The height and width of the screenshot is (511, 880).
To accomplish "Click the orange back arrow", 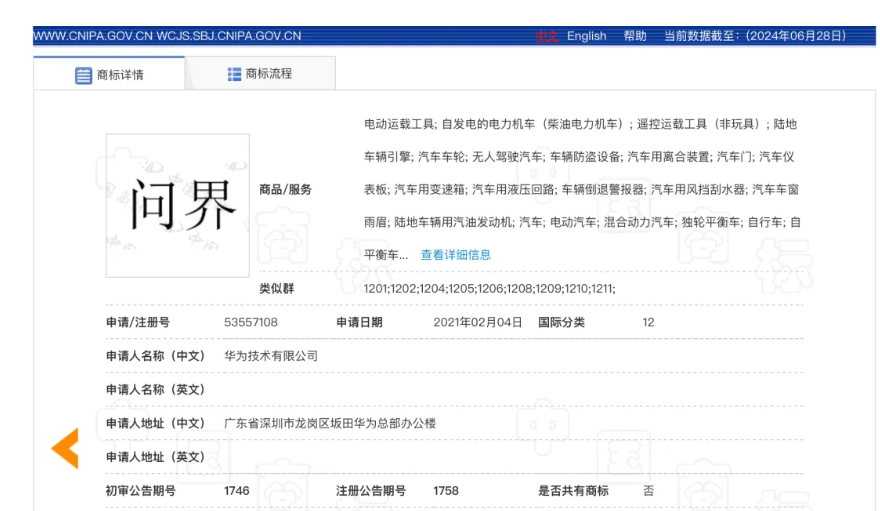I will click(x=65, y=448).
